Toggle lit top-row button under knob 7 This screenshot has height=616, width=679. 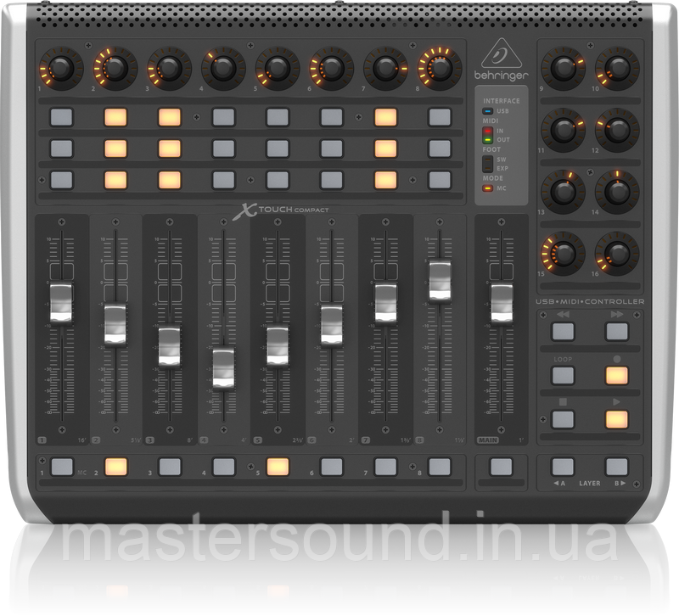[385, 117]
